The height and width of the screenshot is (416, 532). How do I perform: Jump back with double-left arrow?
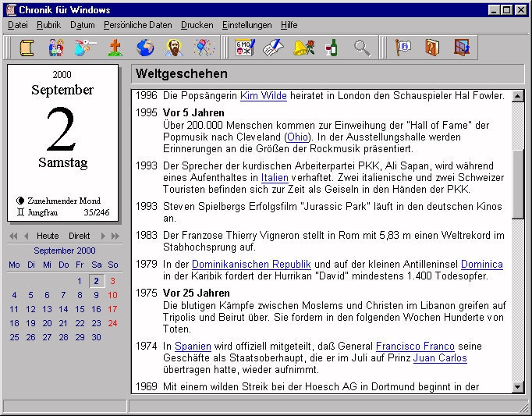point(13,236)
